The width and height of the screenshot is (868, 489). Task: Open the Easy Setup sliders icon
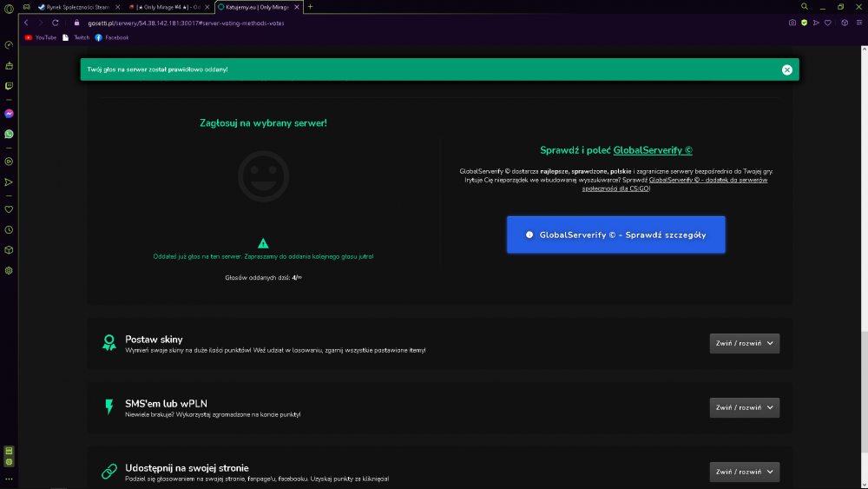[x=859, y=23]
